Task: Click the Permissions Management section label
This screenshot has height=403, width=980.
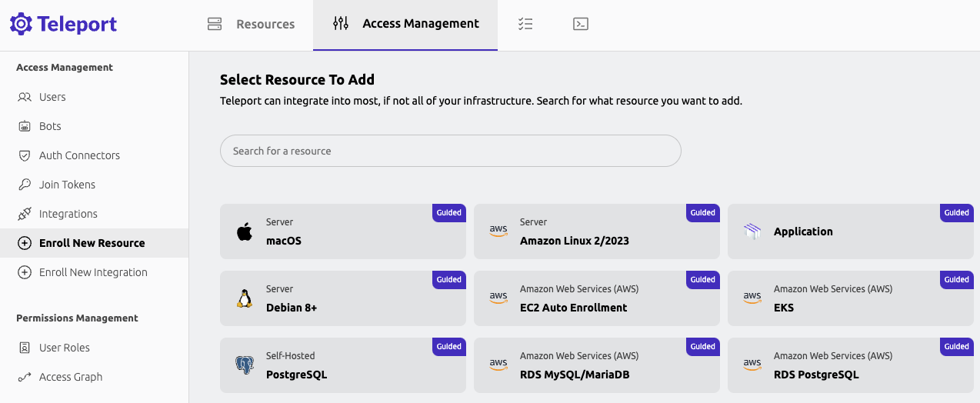Action: click(77, 318)
